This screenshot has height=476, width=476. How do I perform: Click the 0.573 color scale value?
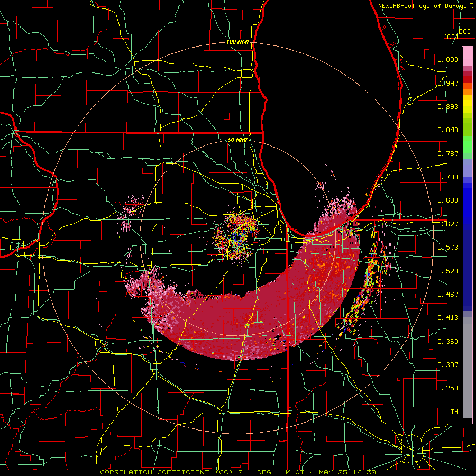(x=448, y=248)
